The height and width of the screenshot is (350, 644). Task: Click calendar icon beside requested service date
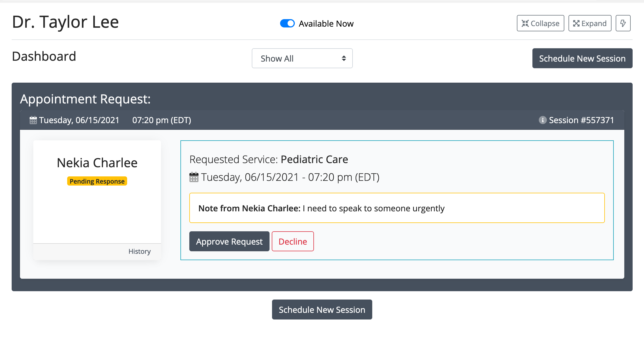pyautogui.click(x=194, y=177)
